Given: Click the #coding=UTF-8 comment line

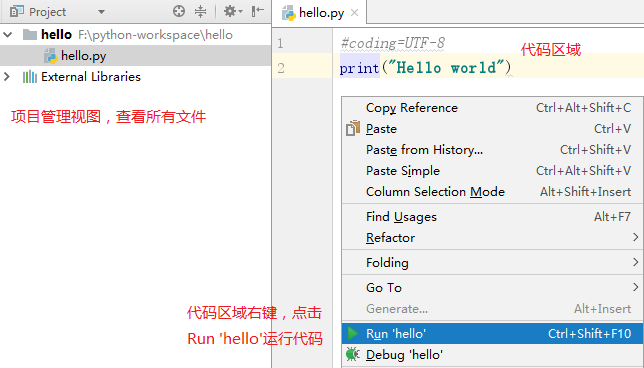Looking at the screenshot, I should click(x=393, y=43).
